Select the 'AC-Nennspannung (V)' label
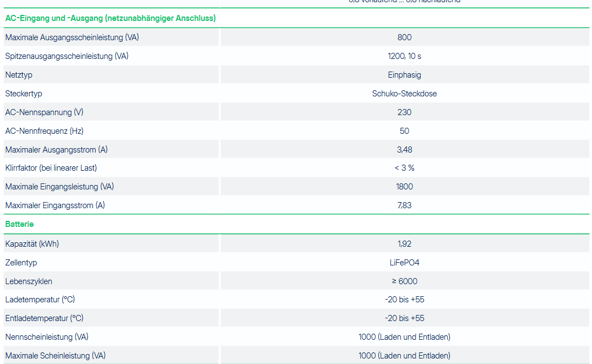Screen dimensions: 592x364 pyautogui.click(x=44, y=112)
